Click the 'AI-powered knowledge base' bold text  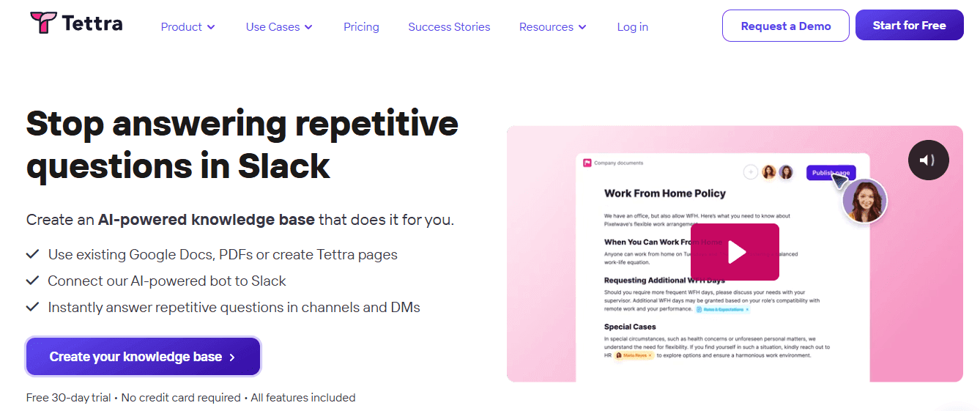click(207, 219)
